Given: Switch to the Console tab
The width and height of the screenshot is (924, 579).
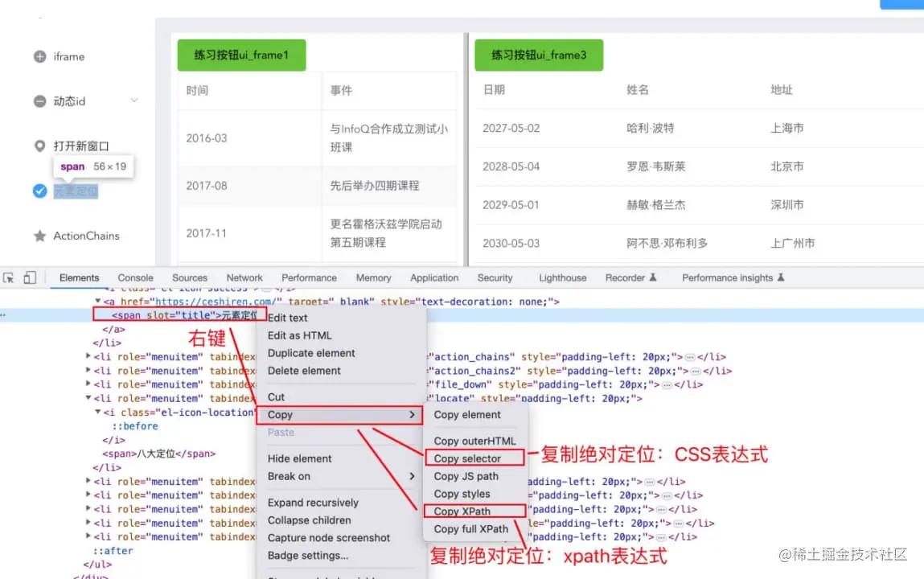Looking at the screenshot, I should click(134, 277).
